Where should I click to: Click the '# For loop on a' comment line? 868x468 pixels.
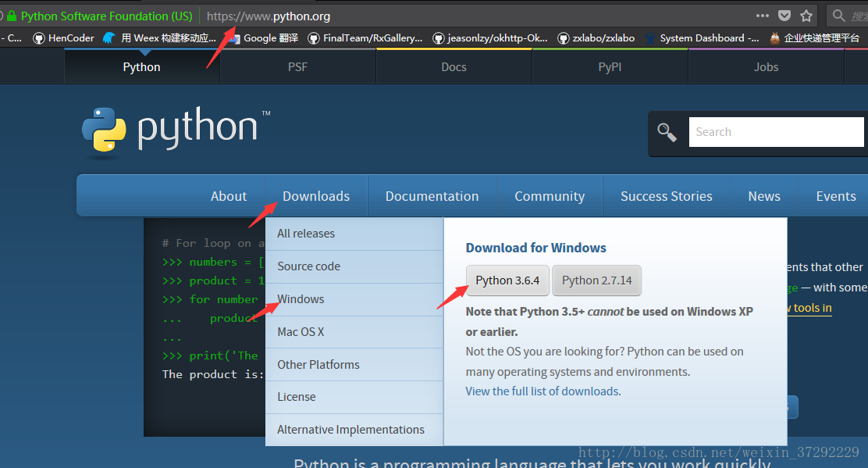pyautogui.click(x=213, y=243)
